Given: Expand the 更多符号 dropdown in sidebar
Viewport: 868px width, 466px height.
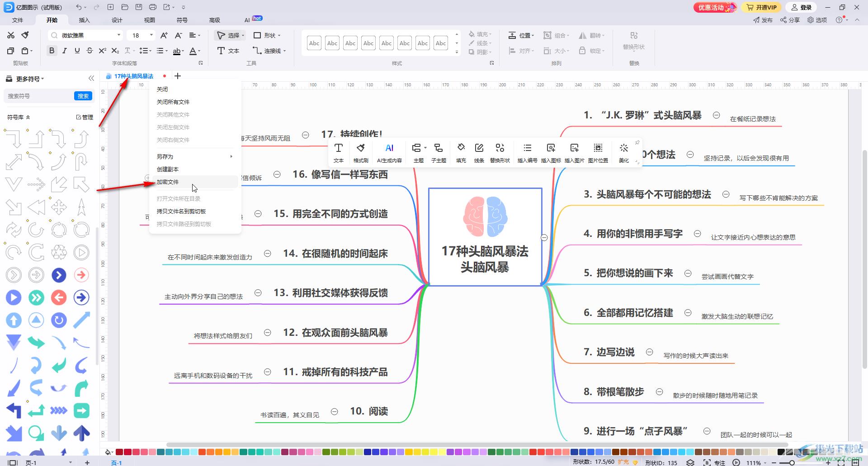Looking at the screenshot, I should pos(30,79).
